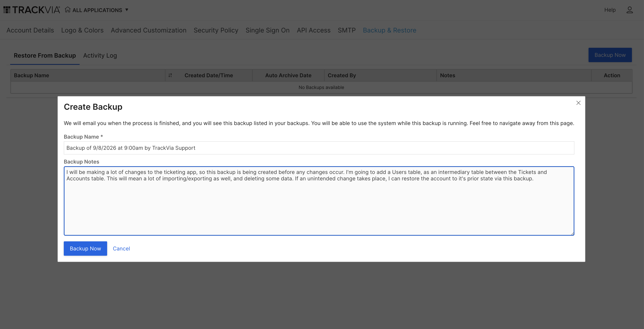The height and width of the screenshot is (329, 644).
Task: Open the Help link
Action: tap(610, 10)
